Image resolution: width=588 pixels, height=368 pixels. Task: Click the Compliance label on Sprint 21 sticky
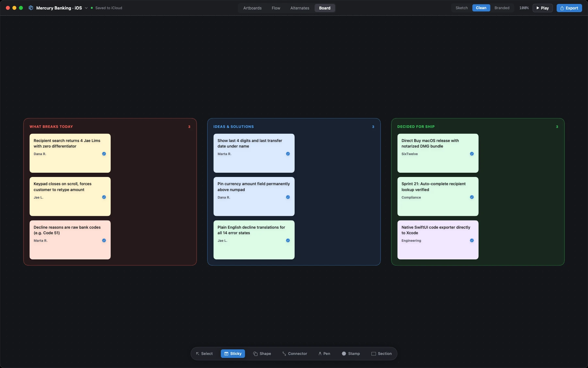[411, 198]
